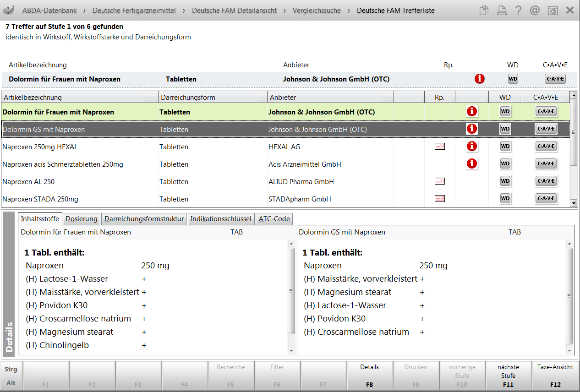Click the C•A•V•E icon in the green highlighted table row
This screenshot has width=580, height=392.
pos(546,111)
